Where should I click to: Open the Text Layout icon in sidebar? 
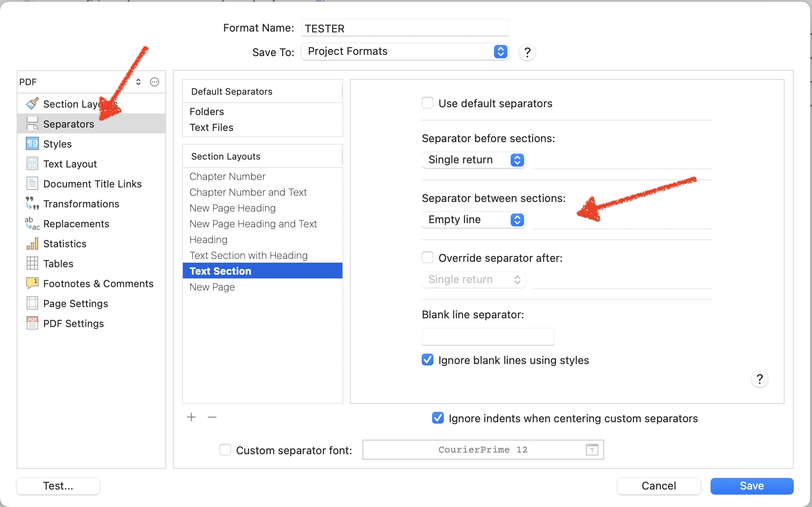coord(32,164)
